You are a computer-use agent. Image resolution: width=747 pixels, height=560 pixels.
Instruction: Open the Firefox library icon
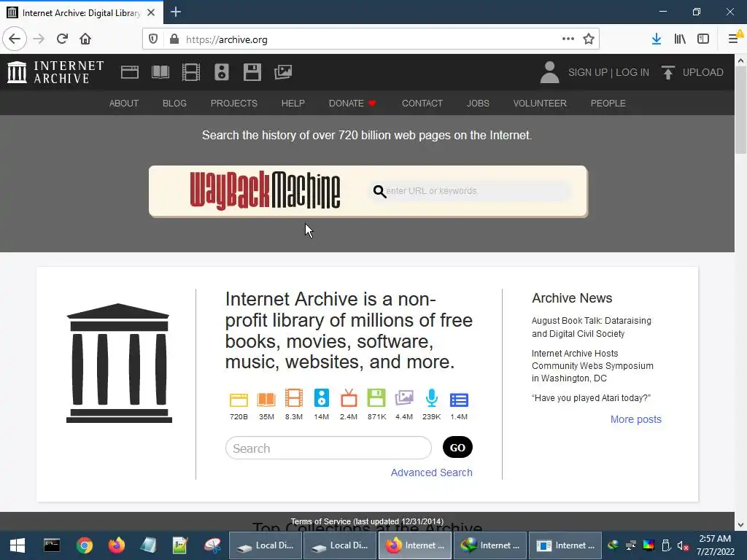pyautogui.click(x=680, y=39)
